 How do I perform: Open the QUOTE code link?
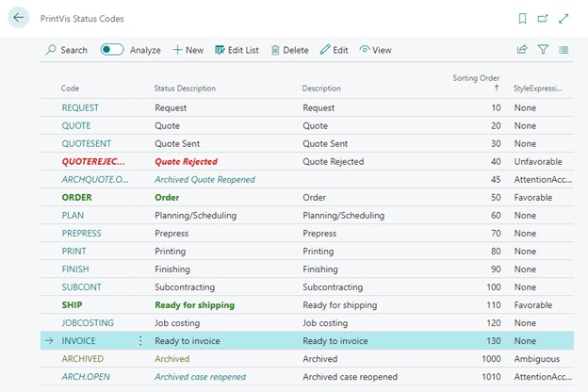click(76, 125)
